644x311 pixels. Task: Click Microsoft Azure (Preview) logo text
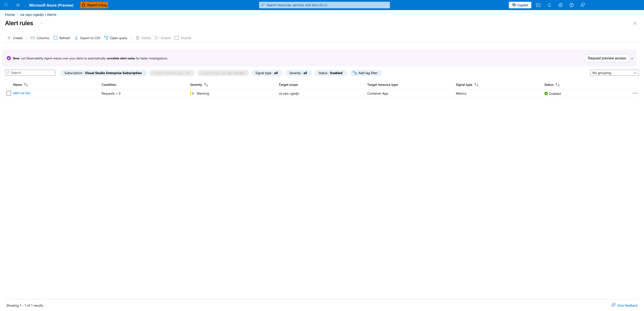pyautogui.click(x=51, y=5)
